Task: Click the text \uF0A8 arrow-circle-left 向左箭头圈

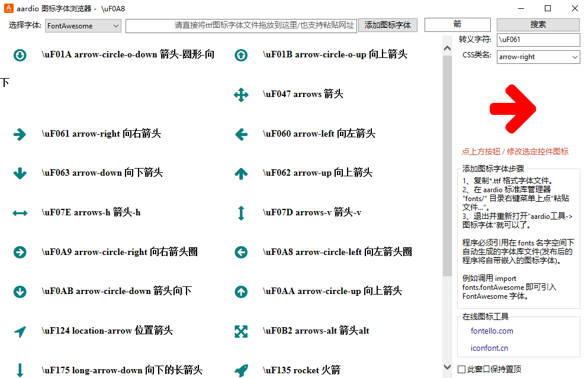Action: [338, 252]
